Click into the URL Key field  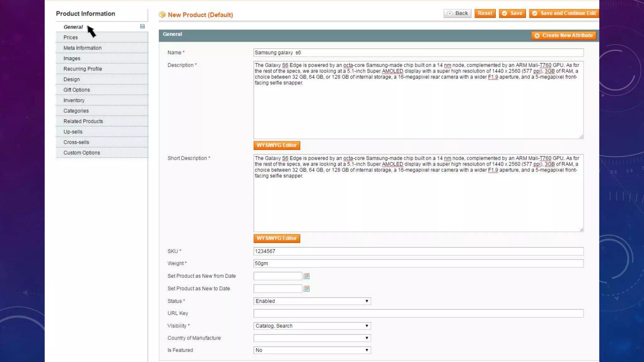point(418,313)
